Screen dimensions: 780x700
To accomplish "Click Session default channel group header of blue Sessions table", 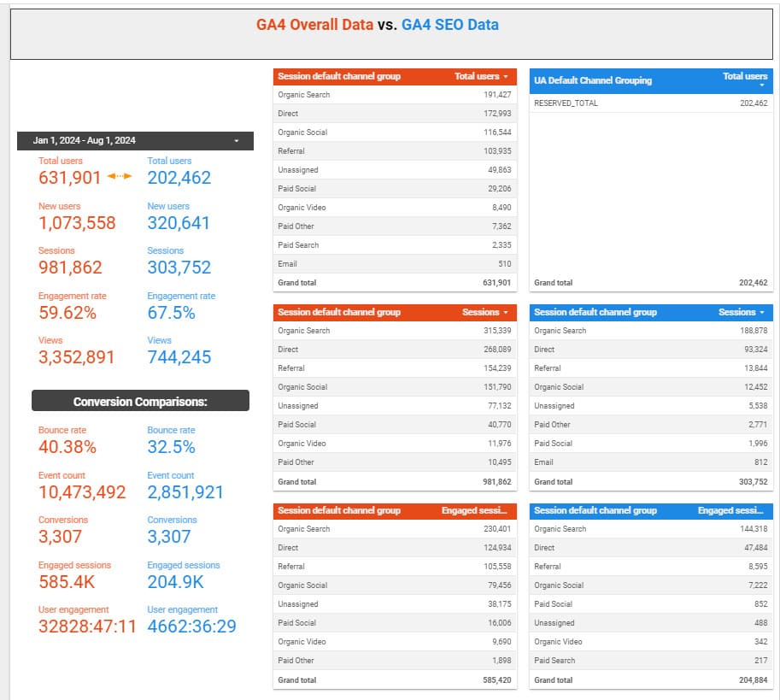I will coord(595,313).
